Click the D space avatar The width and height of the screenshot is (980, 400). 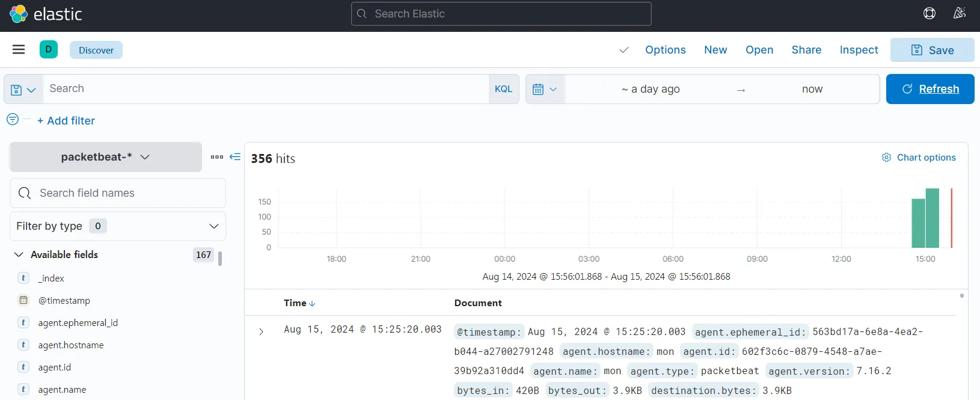coord(49,49)
